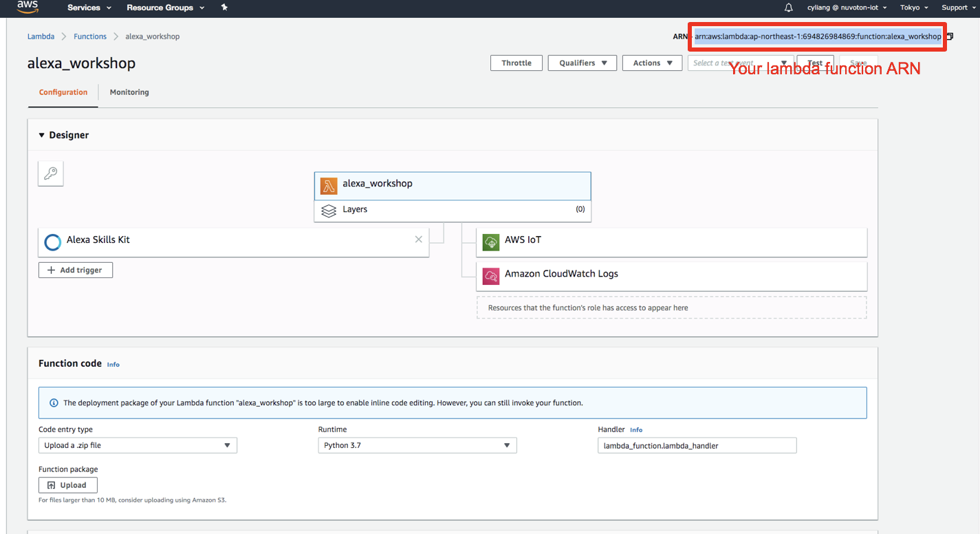980x534 pixels.
Task: Go to the Lambda breadcrumb link
Action: pyautogui.click(x=41, y=36)
